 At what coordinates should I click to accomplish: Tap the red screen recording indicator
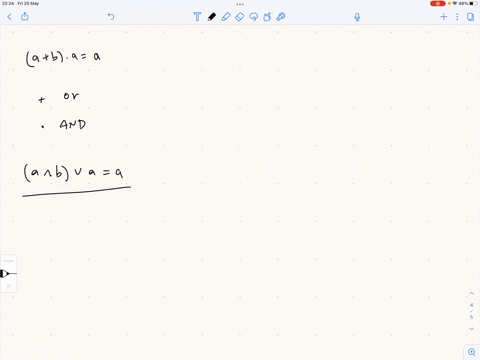pyautogui.click(x=438, y=4)
